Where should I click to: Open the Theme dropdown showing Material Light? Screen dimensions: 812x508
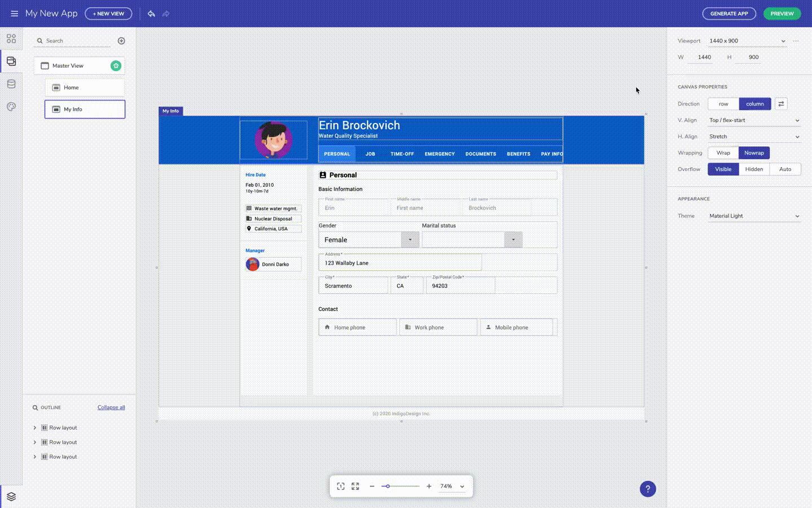click(x=754, y=216)
